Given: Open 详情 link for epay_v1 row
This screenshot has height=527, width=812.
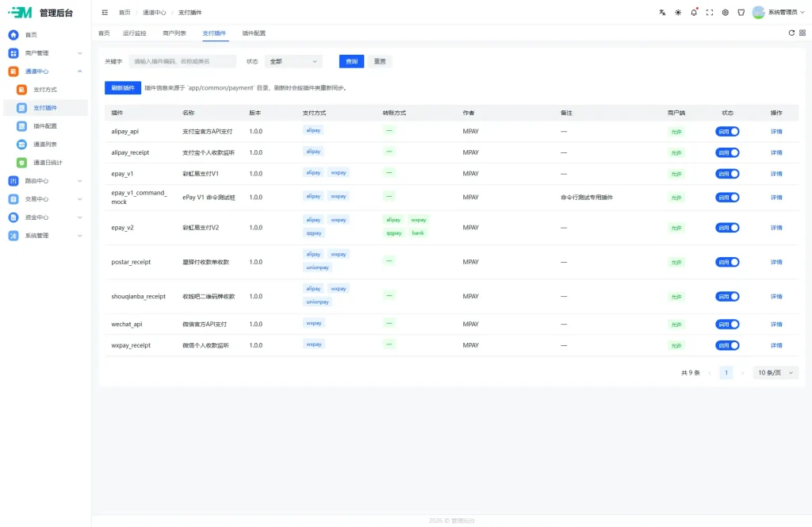Looking at the screenshot, I should pyautogui.click(x=776, y=174).
